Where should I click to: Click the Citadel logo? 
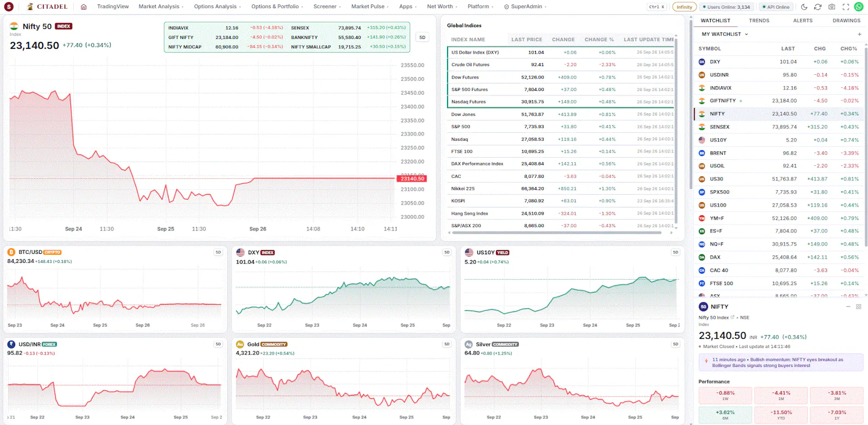[48, 7]
